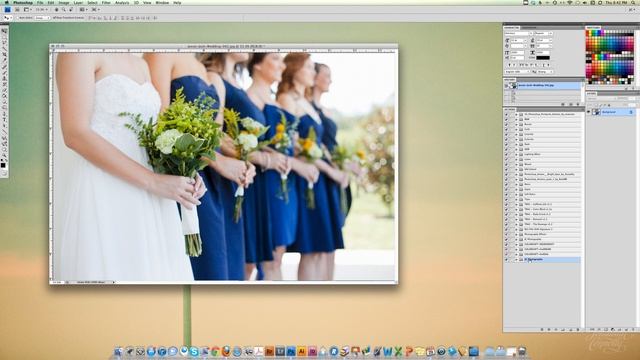This screenshot has width=640, height=360.
Task: Create new snapshot in History panel
Action: [x=571, y=104]
